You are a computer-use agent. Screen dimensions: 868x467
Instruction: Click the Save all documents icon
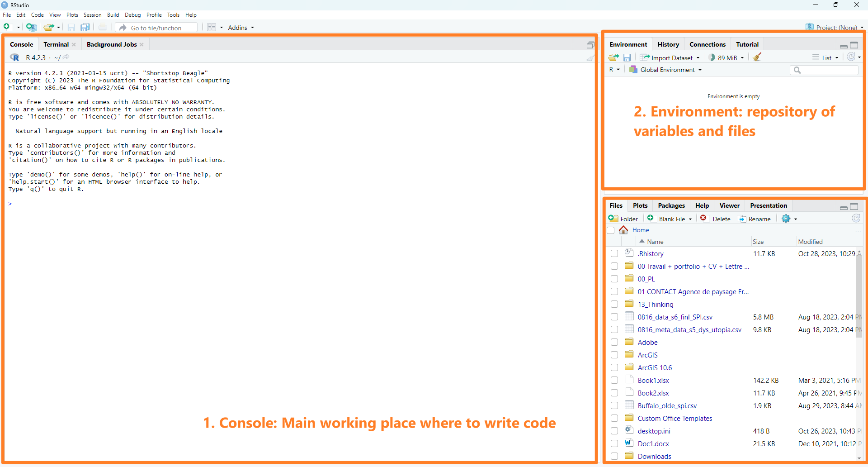(85, 28)
